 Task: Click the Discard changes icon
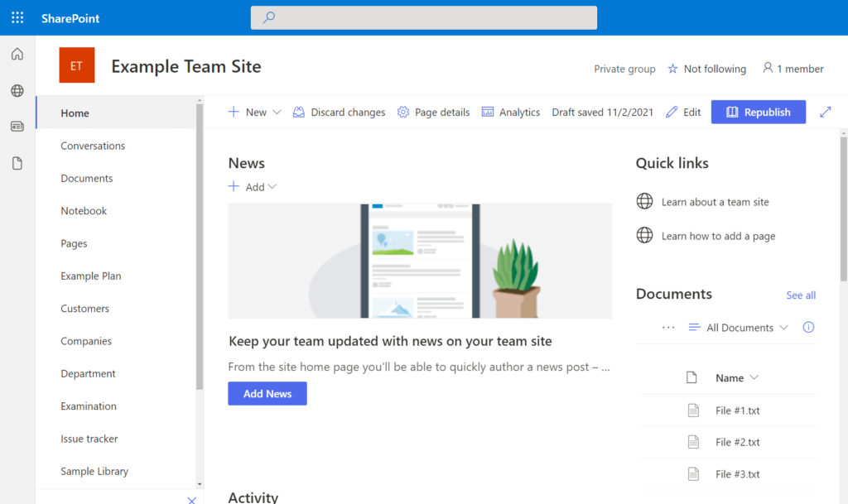pos(298,112)
